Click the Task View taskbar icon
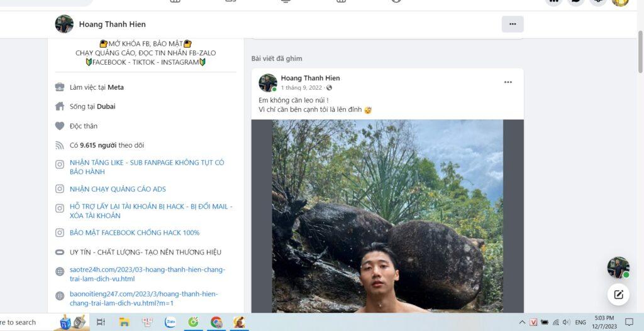The height and width of the screenshot is (331, 644). (101, 322)
